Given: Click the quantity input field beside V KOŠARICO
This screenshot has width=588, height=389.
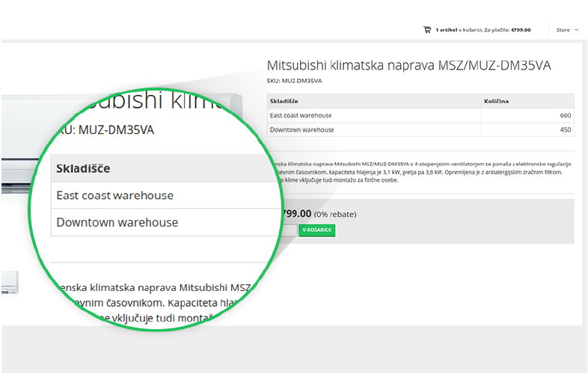Looking at the screenshot, I should click(290, 230).
